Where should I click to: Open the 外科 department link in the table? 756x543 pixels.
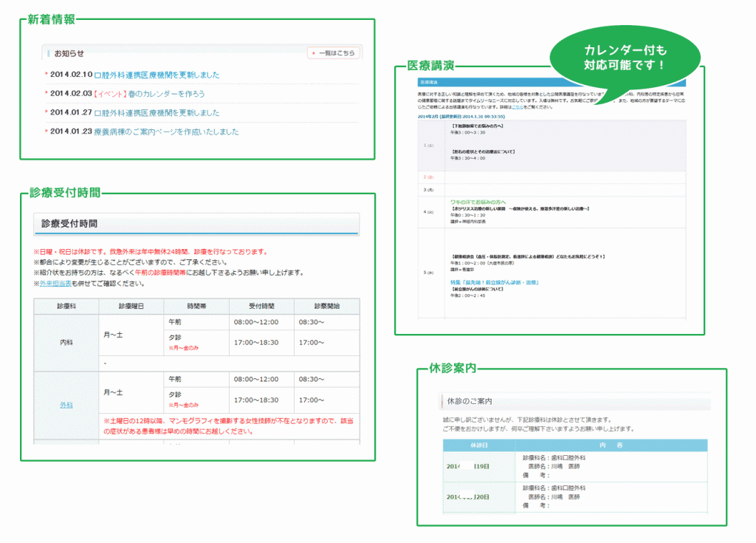[x=66, y=405]
